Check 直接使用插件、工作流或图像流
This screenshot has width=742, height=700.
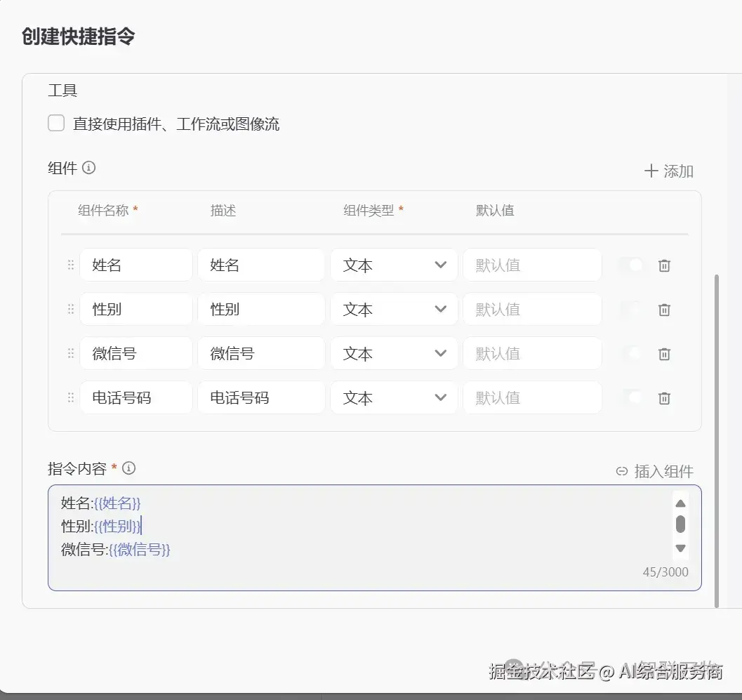(x=55, y=122)
